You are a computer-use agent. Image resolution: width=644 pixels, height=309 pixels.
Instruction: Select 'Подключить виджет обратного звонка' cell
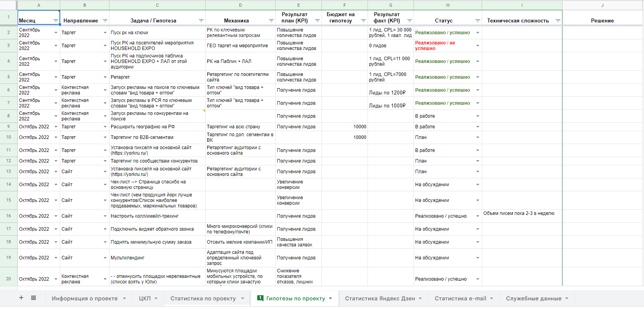157,229
